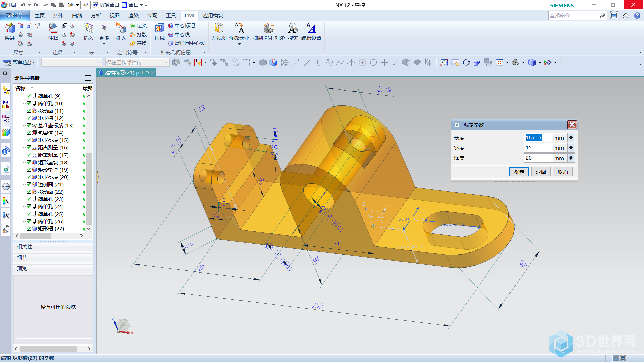Open the 宽度 field dropdown arrow
Image resolution: width=644 pixels, height=362 pixels.
[571, 148]
